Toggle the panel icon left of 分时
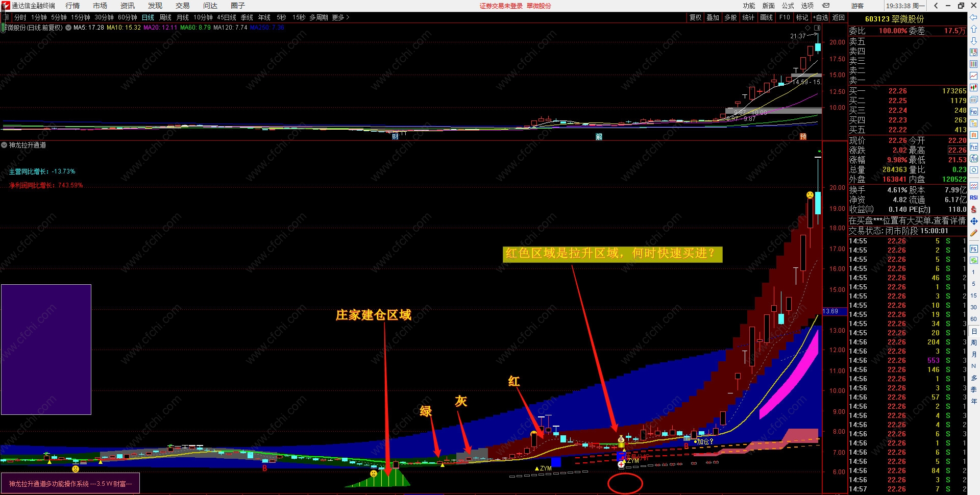Viewport: 980px width, 495px height. pyautogui.click(x=7, y=17)
